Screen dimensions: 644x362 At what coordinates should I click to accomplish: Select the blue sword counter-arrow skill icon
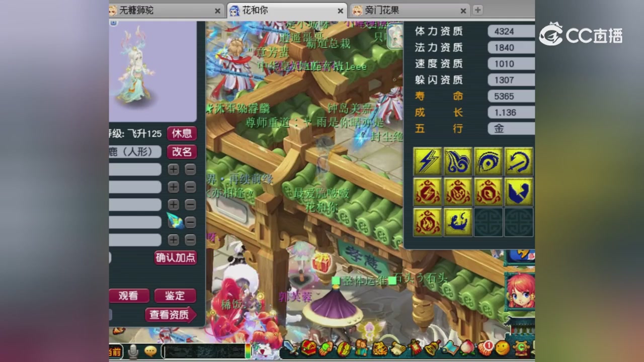point(519,161)
